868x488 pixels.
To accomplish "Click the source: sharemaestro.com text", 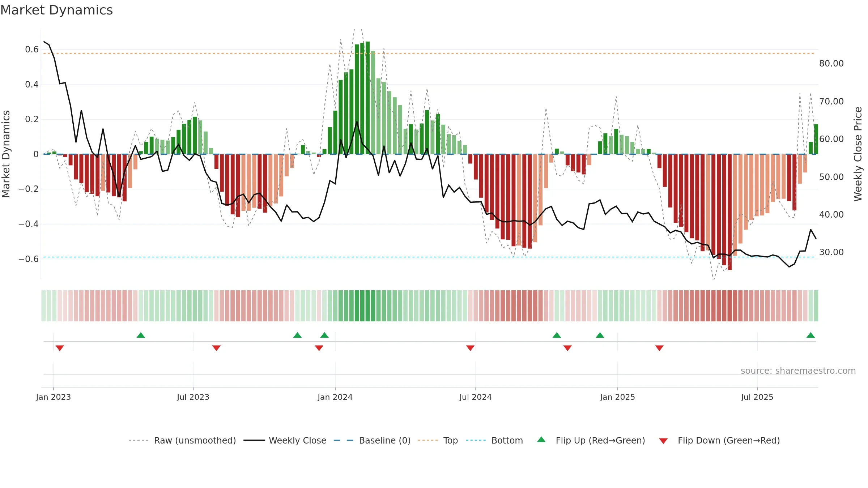I will (x=798, y=371).
